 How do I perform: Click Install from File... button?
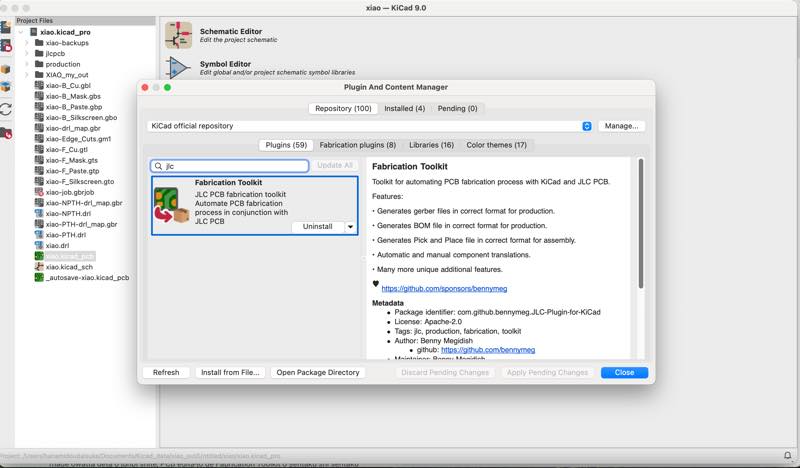[x=230, y=373]
